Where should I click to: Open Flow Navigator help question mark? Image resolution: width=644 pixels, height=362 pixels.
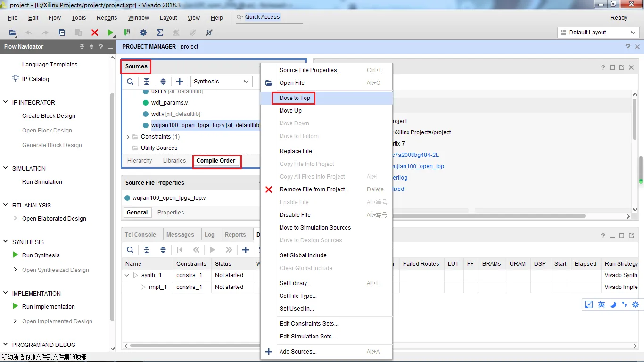click(x=101, y=47)
